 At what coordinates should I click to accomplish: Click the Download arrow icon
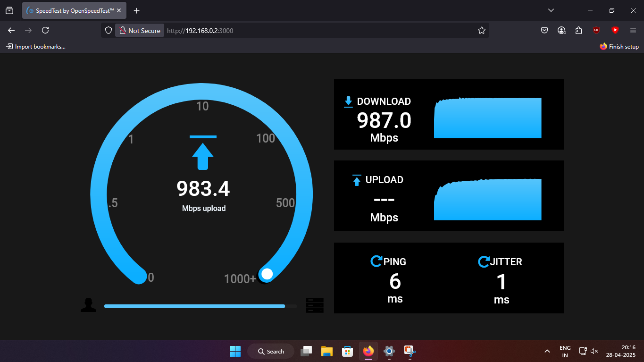349,101
